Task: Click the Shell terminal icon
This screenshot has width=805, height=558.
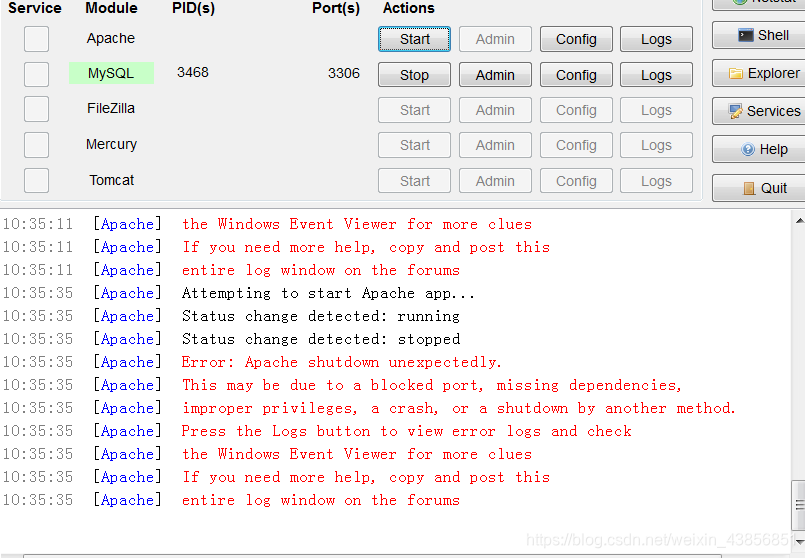Action: [x=745, y=35]
